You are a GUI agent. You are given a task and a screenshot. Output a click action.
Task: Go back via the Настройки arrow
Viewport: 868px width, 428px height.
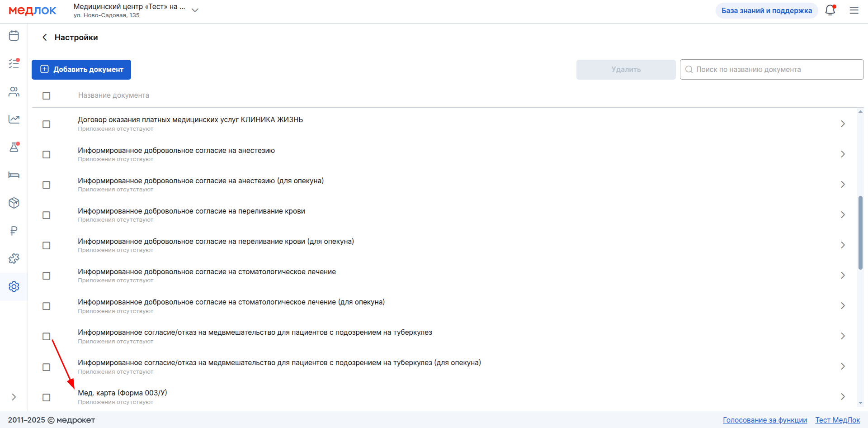(44, 38)
